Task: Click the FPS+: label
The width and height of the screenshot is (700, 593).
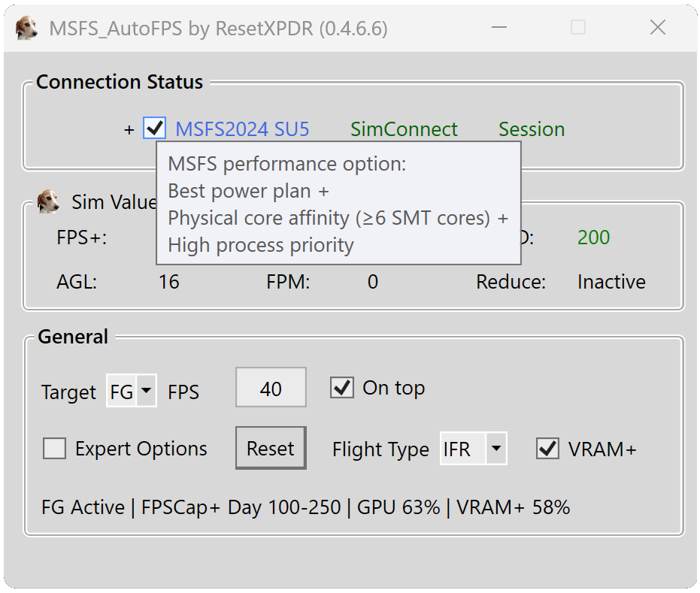Action: [x=82, y=238]
